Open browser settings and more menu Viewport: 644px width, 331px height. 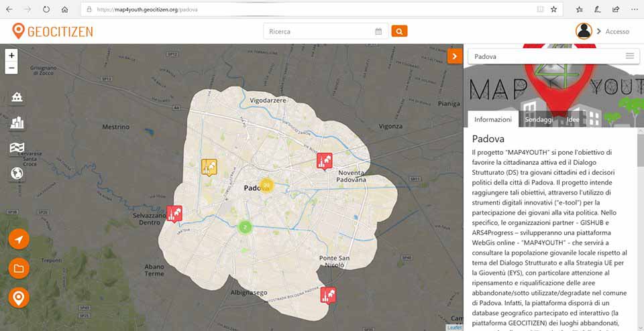634,9
